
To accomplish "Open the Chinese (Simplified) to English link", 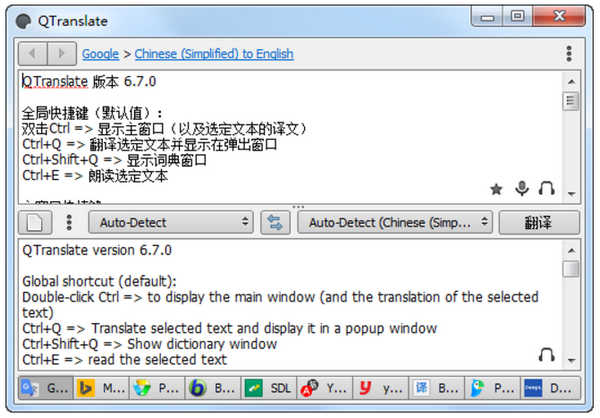I will pos(214,54).
